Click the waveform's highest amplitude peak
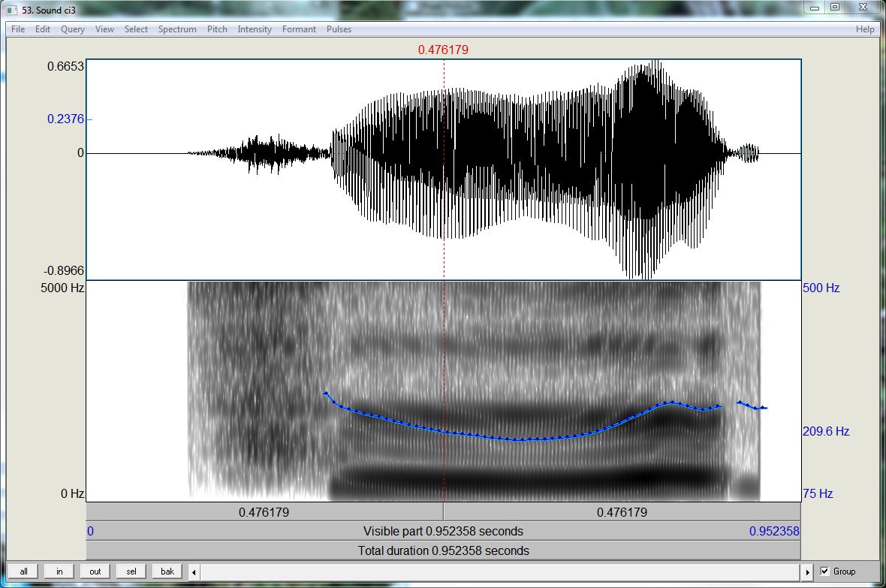Screen dimensions: 886x588 tap(655, 61)
